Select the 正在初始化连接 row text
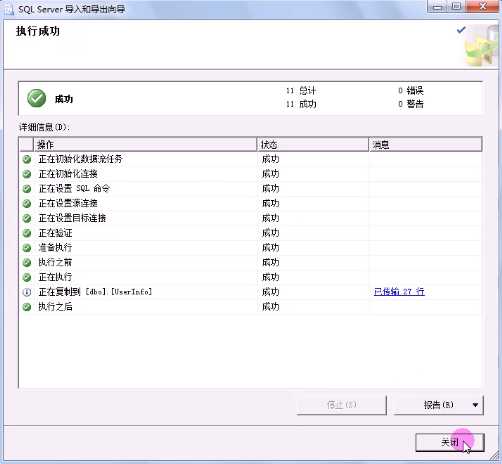The width and height of the screenshot is (502, 464). click(68, 174)
